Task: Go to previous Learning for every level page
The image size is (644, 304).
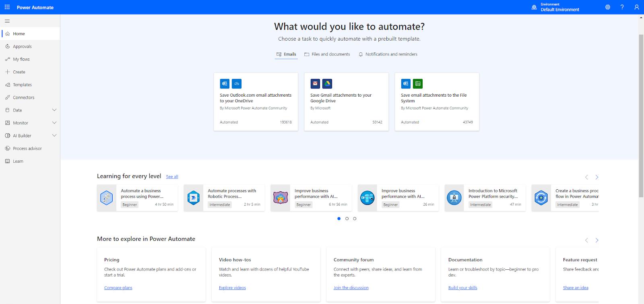Action: click(x=586, y=177)
